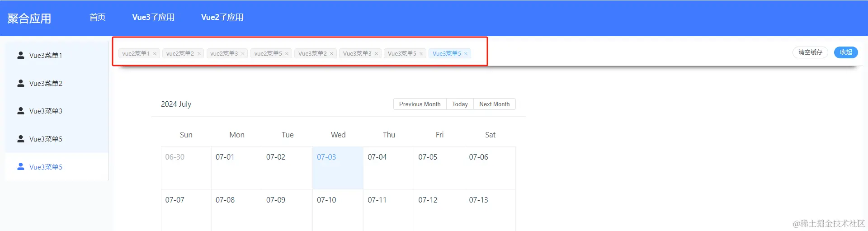The width and height of the screenshot is (868, 231).
Task: Select calendar date 07-12
Action: pos(439,210)
